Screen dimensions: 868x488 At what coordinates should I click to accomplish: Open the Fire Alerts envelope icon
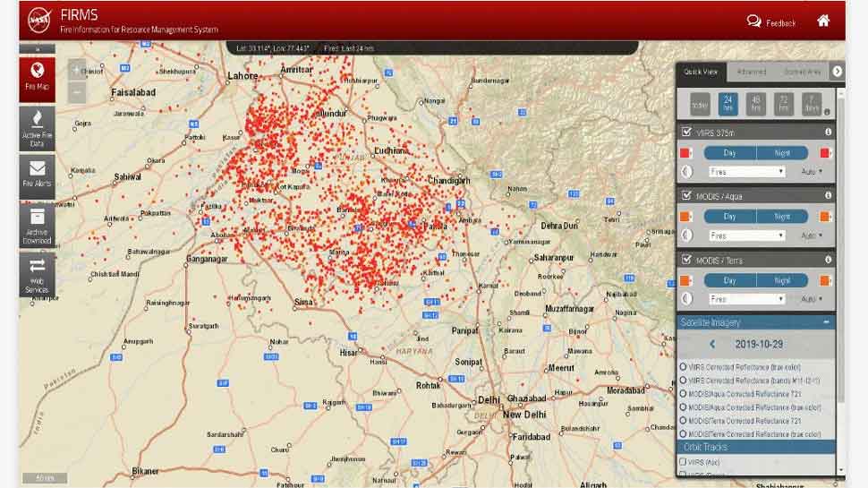[37, 176]
